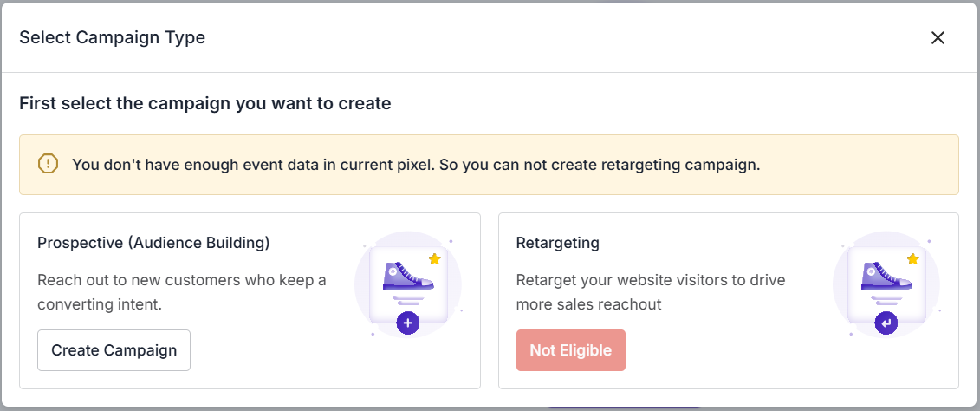The image size is (980, 411).
Task: Click the purple plus badge under Prospective sneaker
Action: 408,323
